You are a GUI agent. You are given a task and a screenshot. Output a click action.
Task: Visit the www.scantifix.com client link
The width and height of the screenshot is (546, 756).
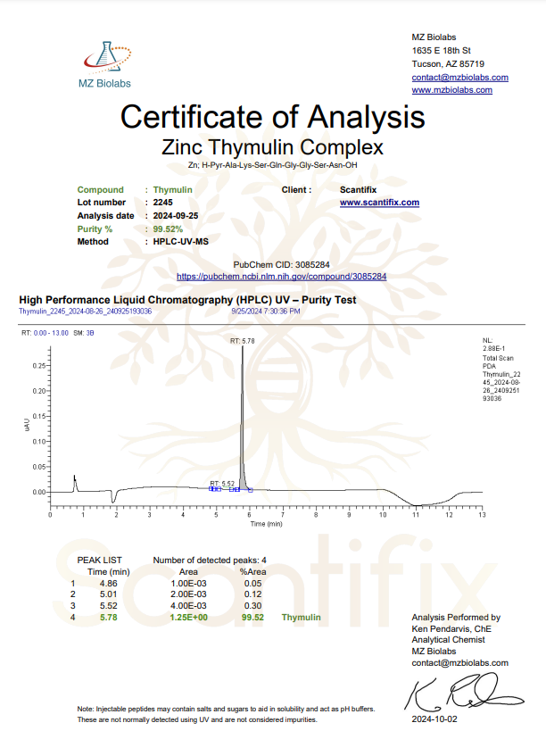[379, 203]
